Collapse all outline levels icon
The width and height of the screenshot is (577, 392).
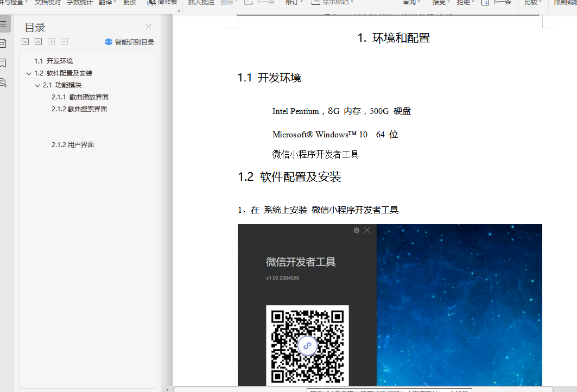tap(39, 42)
